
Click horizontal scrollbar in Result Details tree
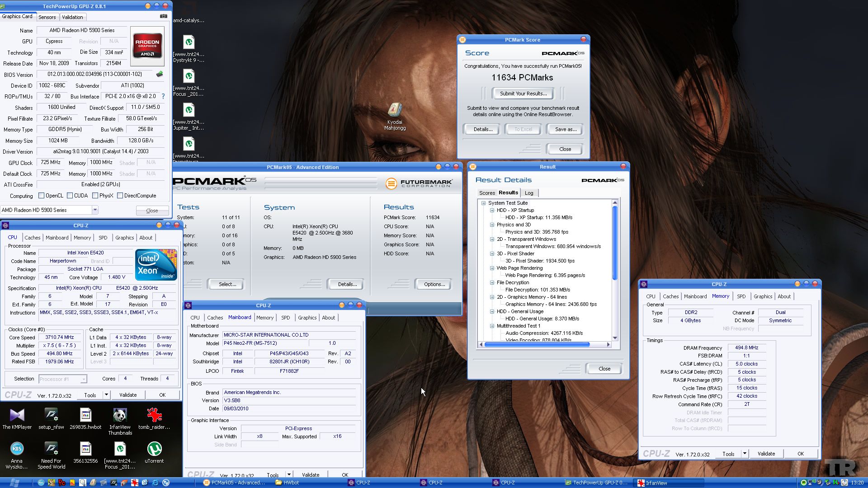[x=537, y=344]
